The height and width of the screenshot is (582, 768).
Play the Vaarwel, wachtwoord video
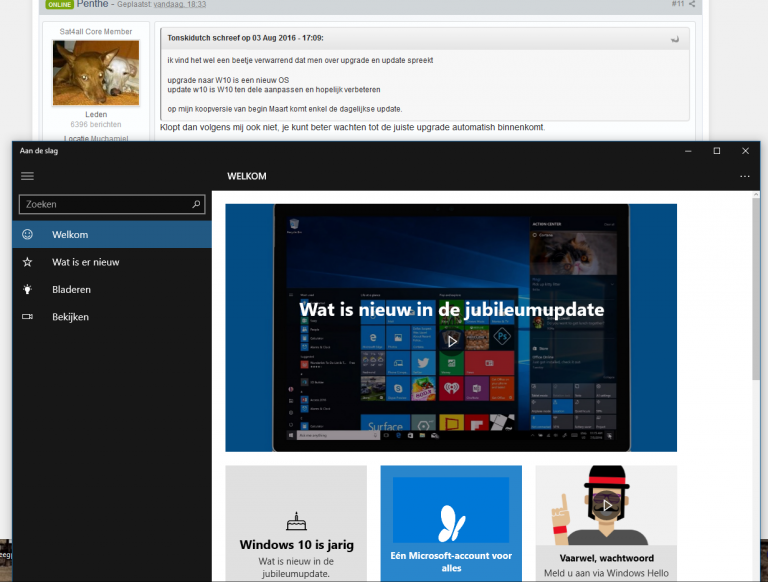pyautogui.click(x=606, y=505)
